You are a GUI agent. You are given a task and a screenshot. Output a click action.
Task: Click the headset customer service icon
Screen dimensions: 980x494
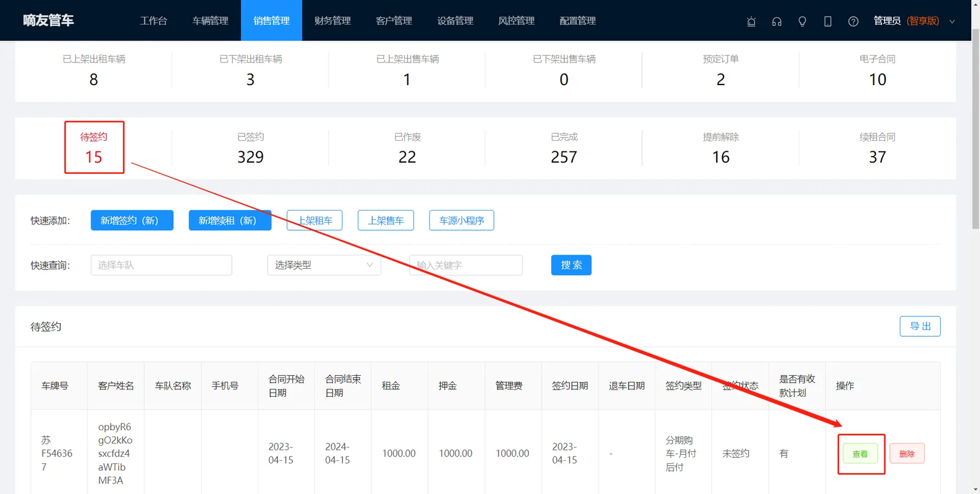coord(777,21)
